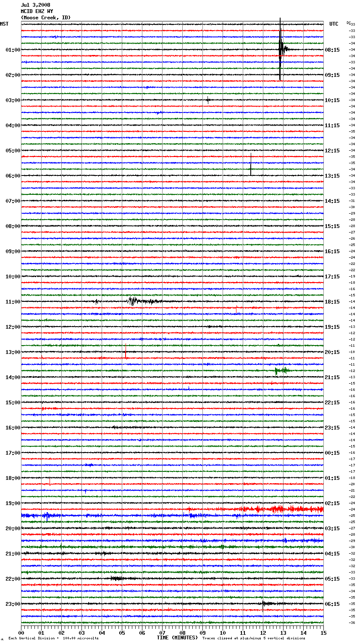Click the "UTC" time zone header
357x644 pixels.
[334, 24]
